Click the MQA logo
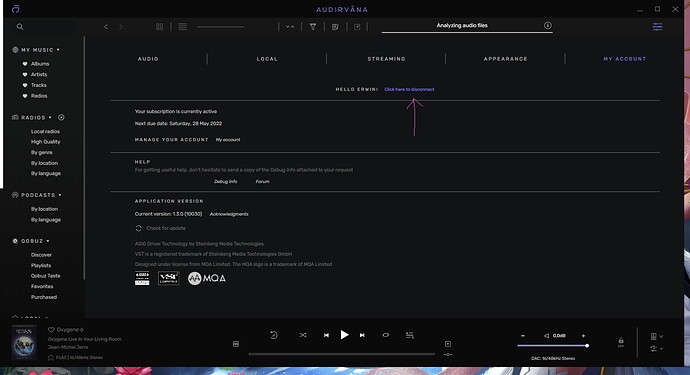This screenshot has width=690, height=375. coord(207,278)
